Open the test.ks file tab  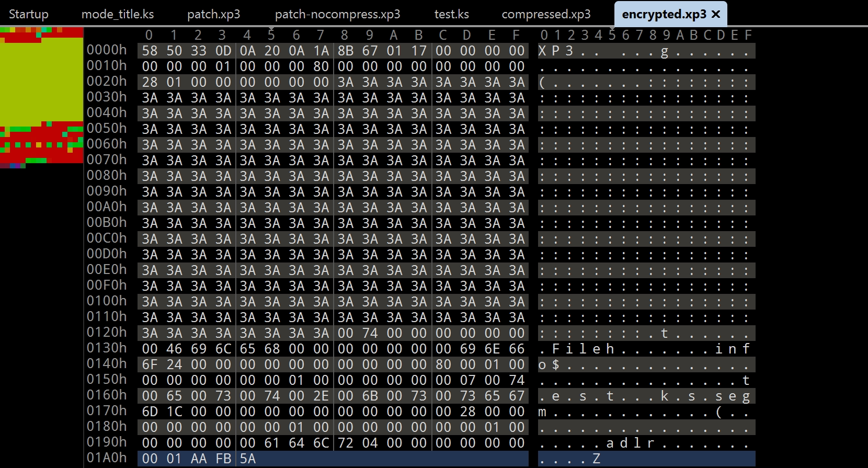coord(451,14)
